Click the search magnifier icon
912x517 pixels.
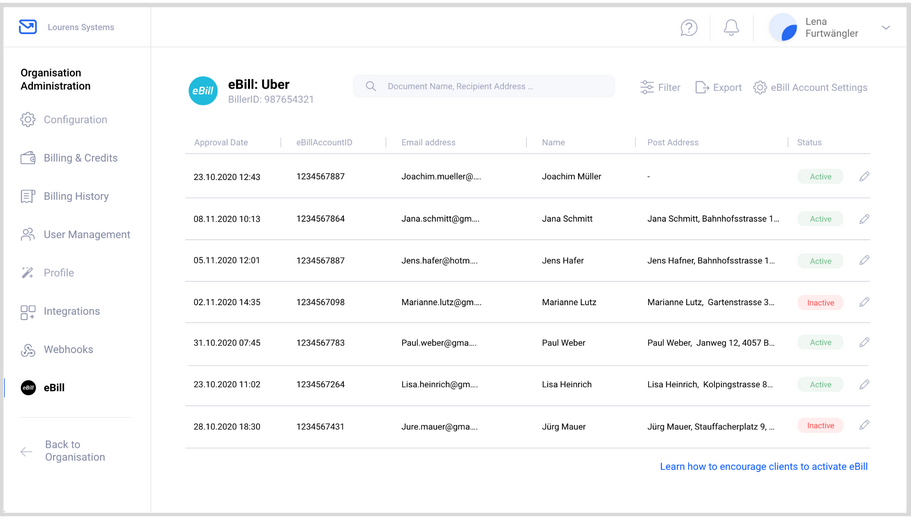pyautogui.click(x=370, y=86)
